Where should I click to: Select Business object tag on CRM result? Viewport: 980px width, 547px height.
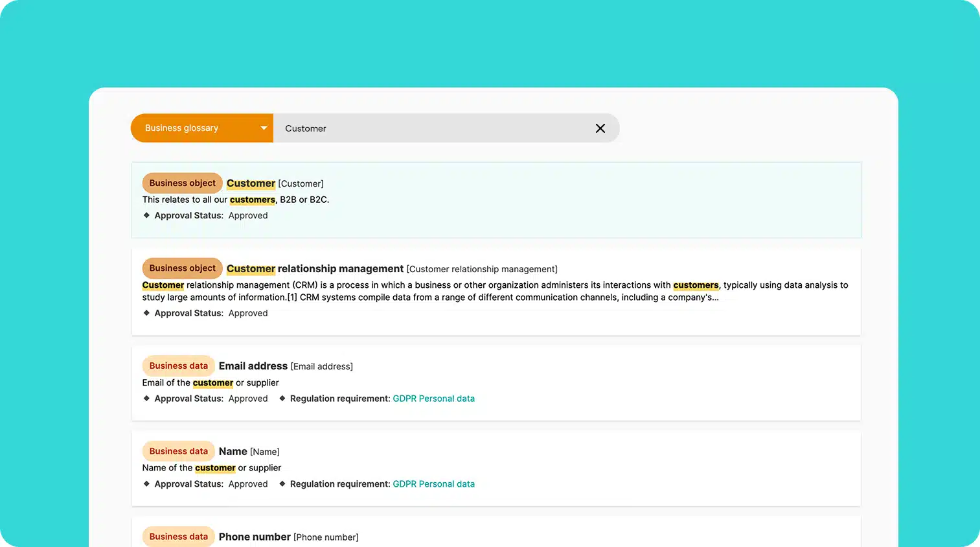coord(183,268)
